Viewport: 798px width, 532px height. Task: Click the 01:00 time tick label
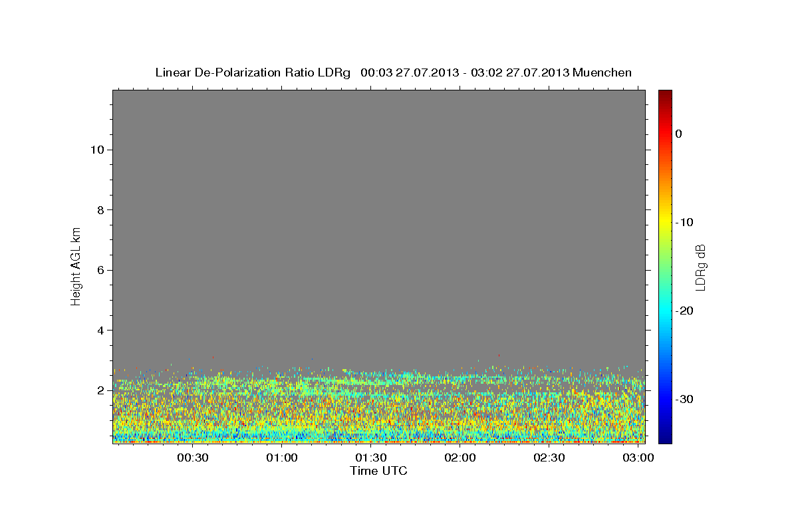coord(282,458)
